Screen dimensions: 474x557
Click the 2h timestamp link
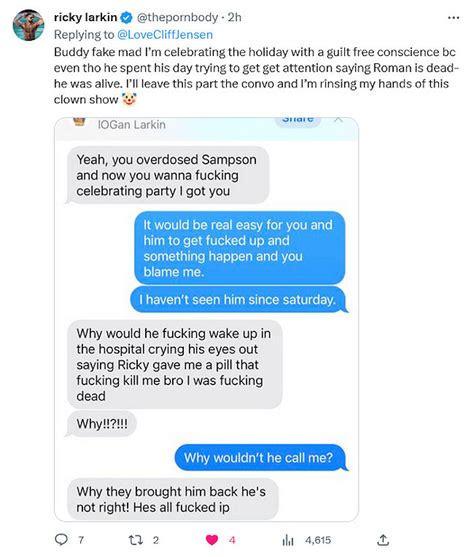click(234, 17)
